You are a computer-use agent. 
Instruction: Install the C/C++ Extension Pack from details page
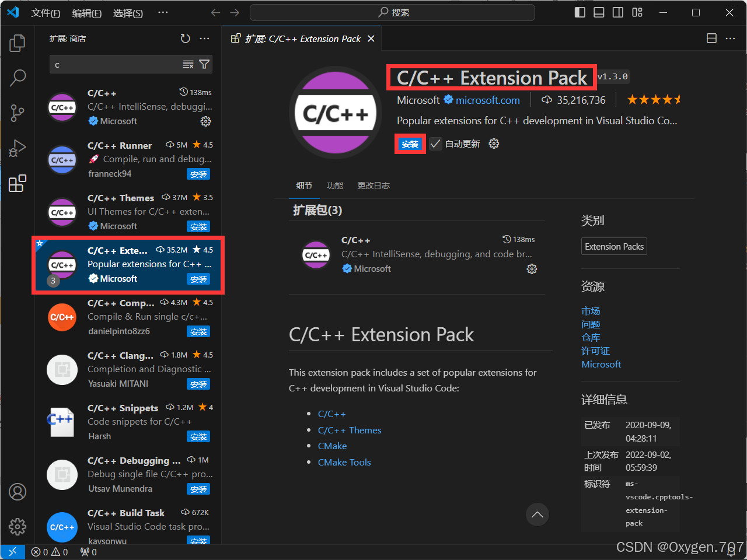[410, 144]
